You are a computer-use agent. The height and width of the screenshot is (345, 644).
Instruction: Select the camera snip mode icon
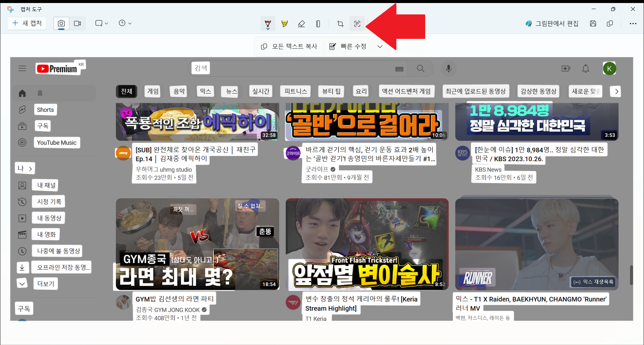pyautogui.click(x=61, y=23)
